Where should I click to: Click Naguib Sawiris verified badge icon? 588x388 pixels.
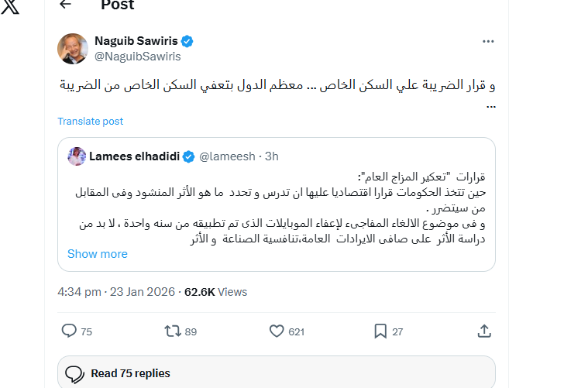(x=187, y=41)
